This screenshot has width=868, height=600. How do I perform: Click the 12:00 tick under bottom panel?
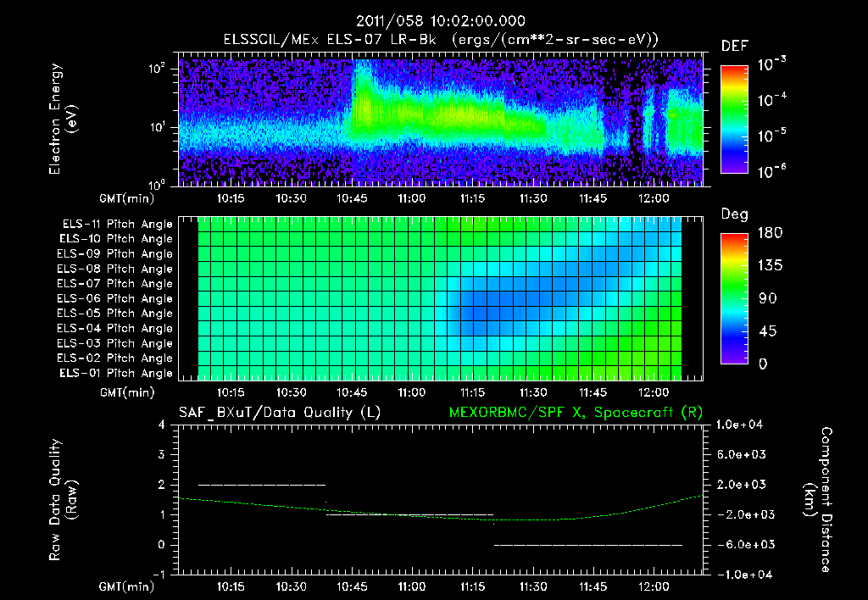point(654,586)
